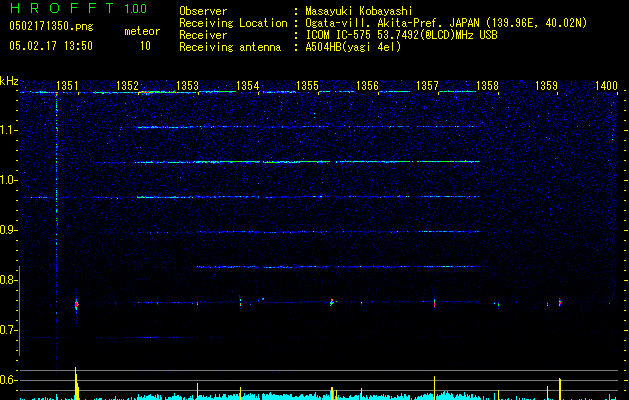
Task: Click the kHz axis unit label
Action: point(9,81)
